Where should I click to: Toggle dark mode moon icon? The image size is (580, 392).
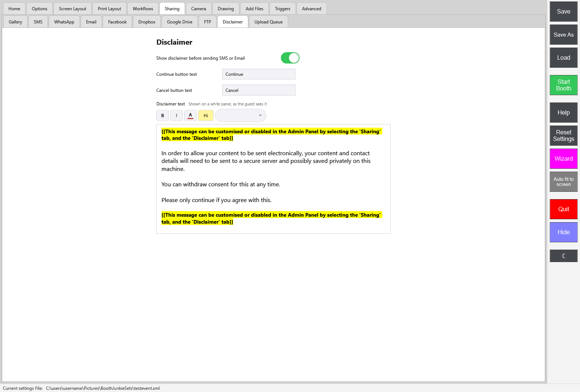point(564,256)
